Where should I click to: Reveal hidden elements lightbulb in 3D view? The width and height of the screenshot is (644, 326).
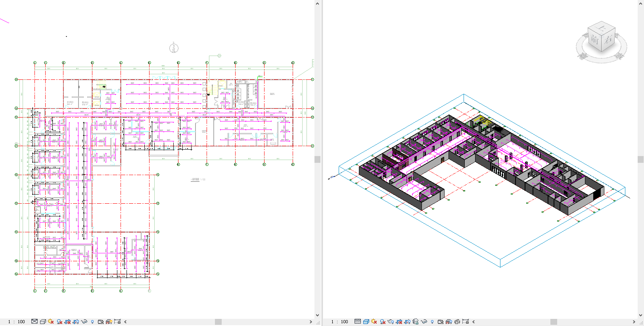[x=432, y=322]
